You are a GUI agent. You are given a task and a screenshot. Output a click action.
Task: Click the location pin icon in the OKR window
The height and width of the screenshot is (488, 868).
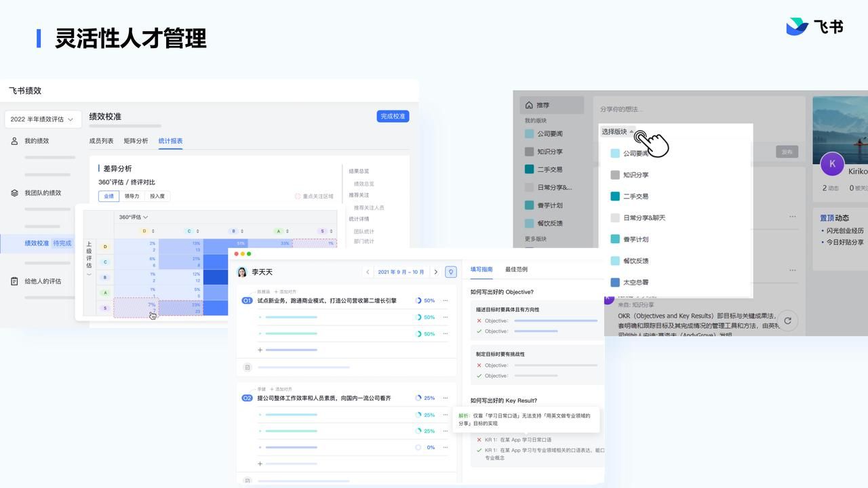click(x=451, y=272)
